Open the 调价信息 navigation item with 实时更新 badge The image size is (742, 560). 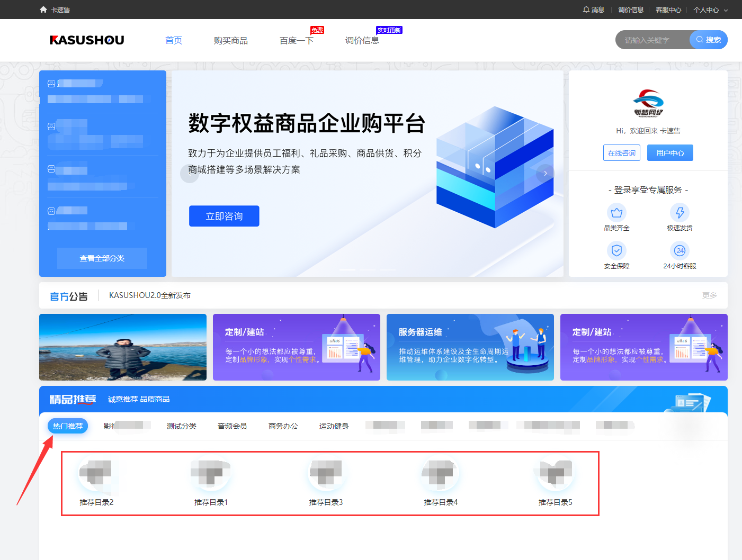[362, 40]
